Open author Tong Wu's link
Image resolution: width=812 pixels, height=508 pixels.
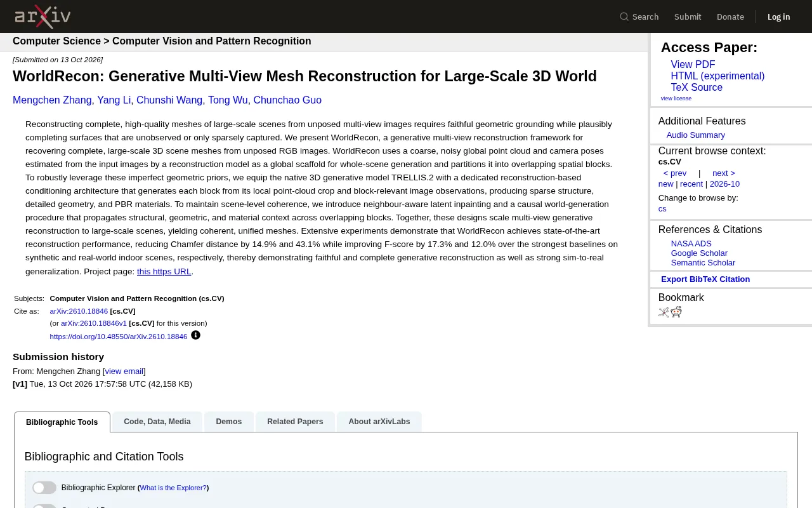228,100
